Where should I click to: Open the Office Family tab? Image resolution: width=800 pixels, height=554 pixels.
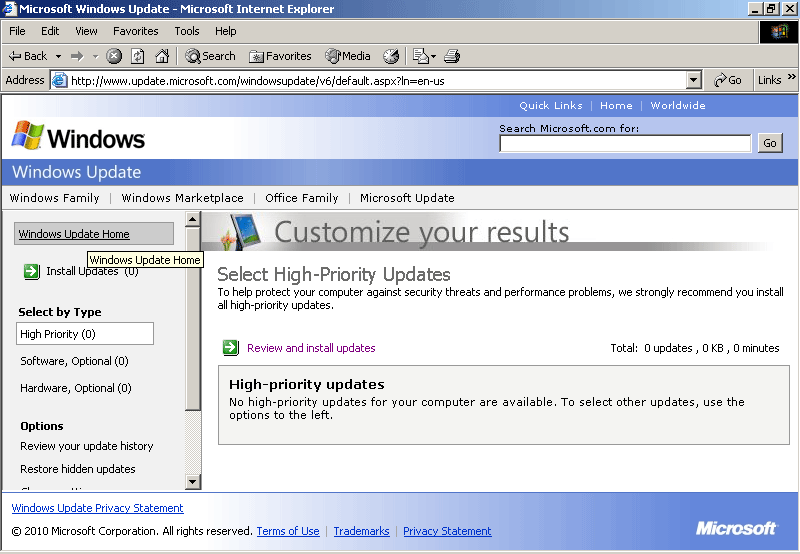coord(302,198)
